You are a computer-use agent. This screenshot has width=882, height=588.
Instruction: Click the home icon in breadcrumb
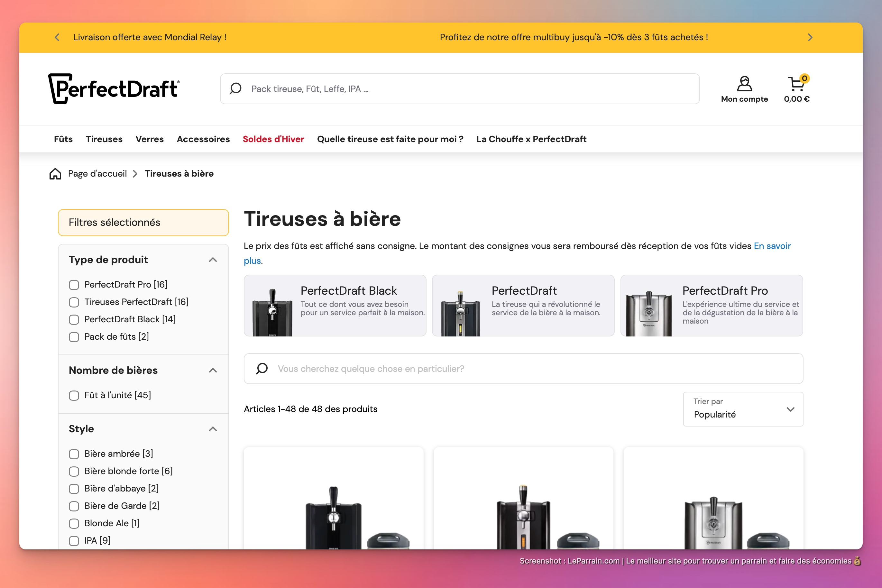coord(55,174)
